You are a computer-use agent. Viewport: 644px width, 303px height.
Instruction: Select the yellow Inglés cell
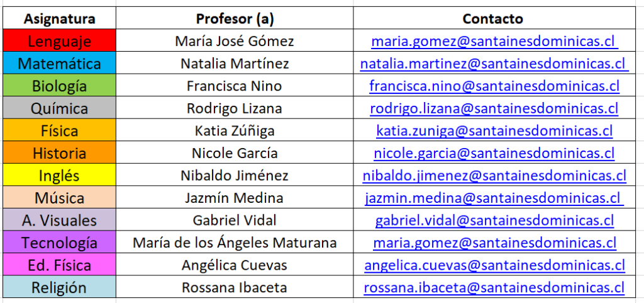coord(59,176)
